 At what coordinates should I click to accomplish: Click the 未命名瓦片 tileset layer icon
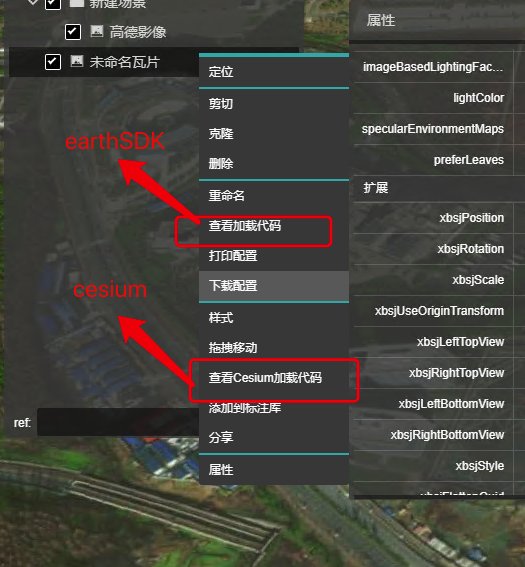(x=77, y=61)
